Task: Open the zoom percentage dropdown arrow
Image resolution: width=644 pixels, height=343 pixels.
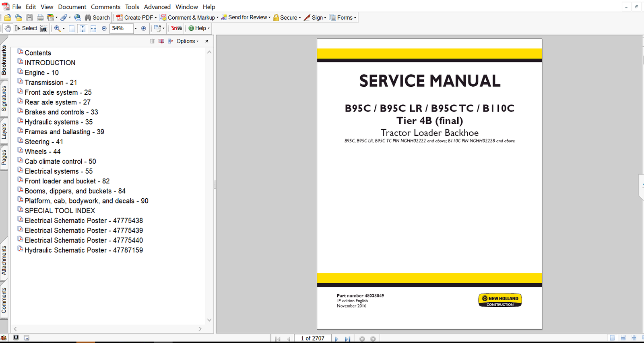Action: click(x=136, y=28)
